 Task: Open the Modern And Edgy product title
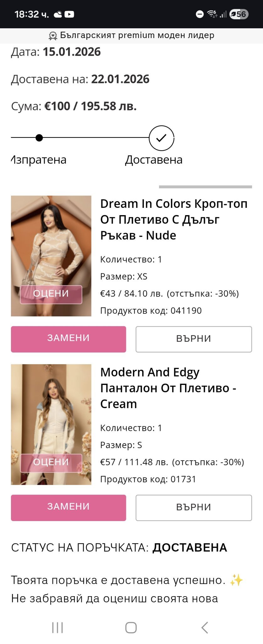click(168, 388)
